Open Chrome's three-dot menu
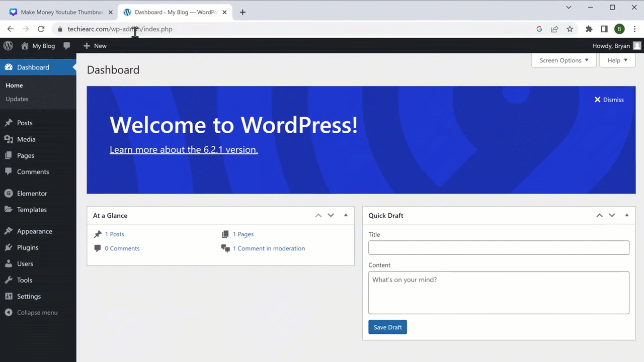The width and height of the screenshot is (644, 362). coord(634,29)
